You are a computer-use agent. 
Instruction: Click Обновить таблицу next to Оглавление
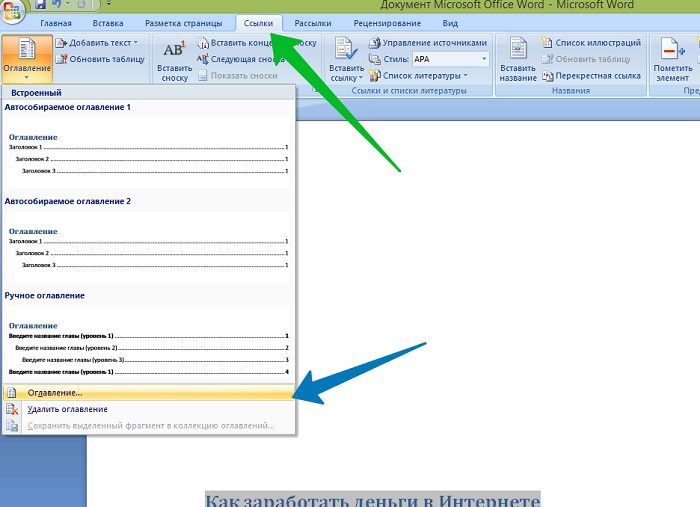(100, 59)
